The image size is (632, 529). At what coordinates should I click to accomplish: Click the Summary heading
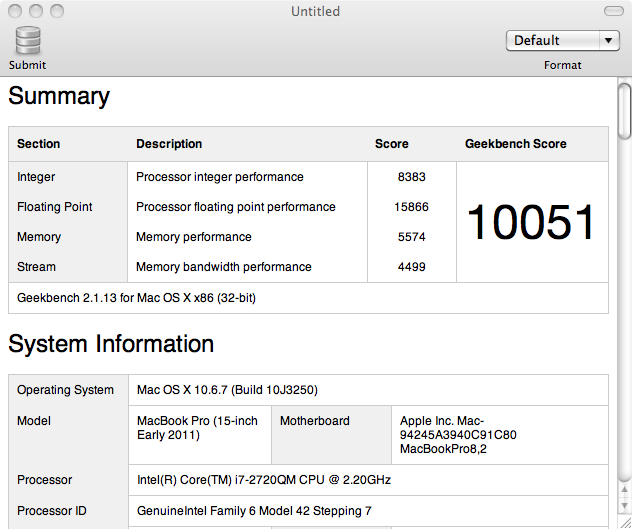(x=59, y=96)
